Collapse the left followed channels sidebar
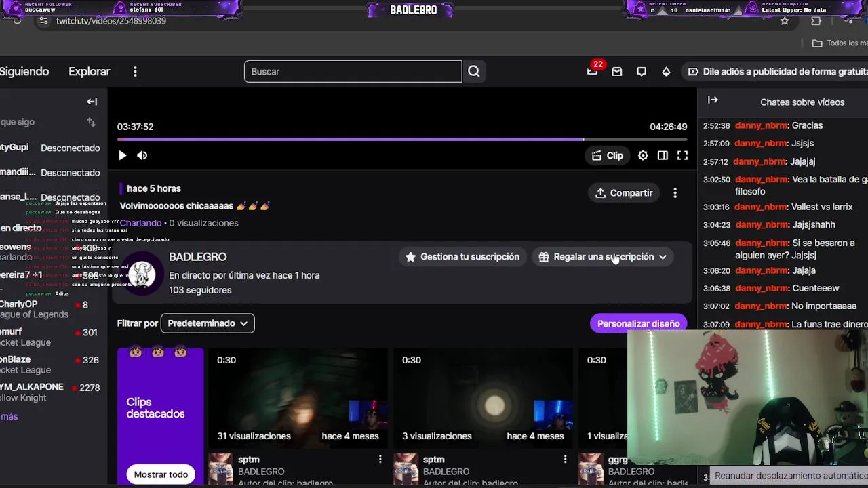This screenshot has height=488, width=868. 92,102
